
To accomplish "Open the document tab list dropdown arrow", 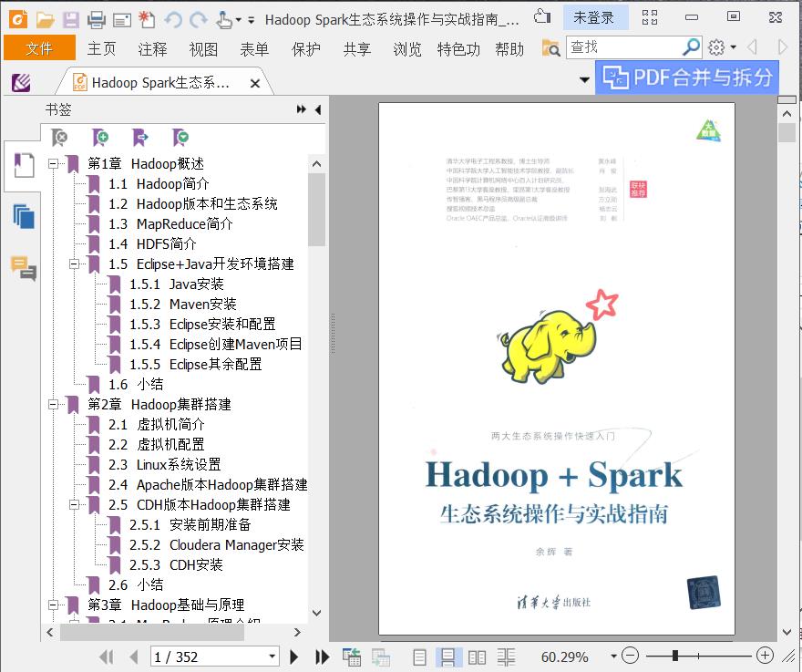I will pyautogui.click(x=584, y=79).
